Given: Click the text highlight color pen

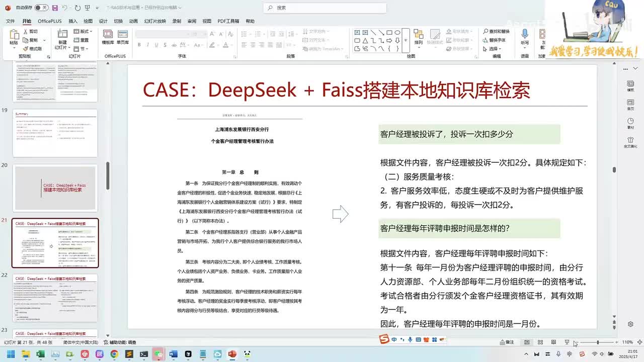Looking at the screenshot, I should (211, 45).
